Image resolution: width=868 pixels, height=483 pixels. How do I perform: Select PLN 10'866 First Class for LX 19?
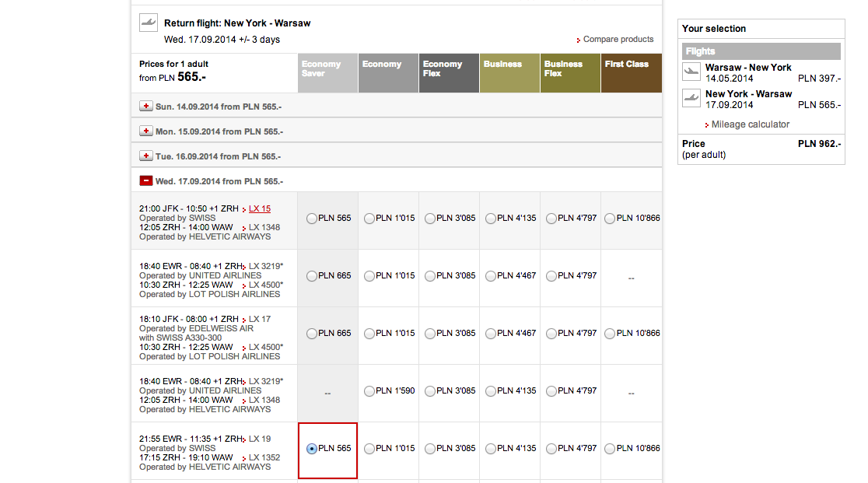[610, 449]
